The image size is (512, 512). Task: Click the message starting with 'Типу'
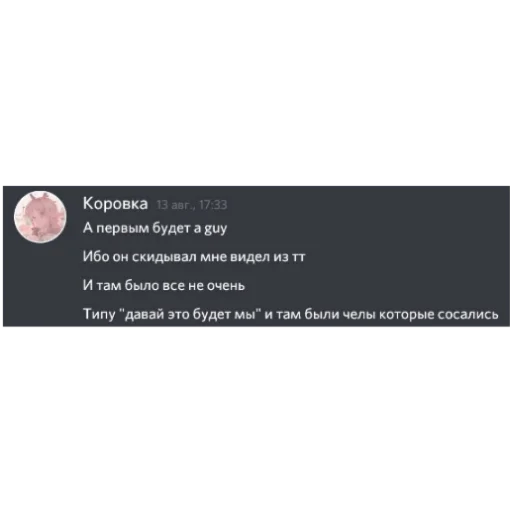(x=291, y=314)
